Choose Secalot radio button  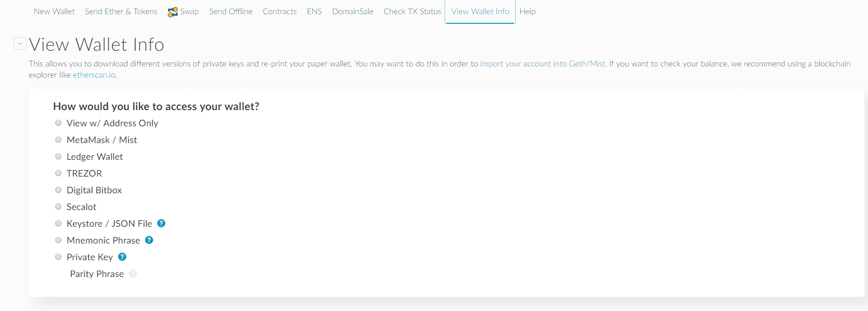click(58, 206)
